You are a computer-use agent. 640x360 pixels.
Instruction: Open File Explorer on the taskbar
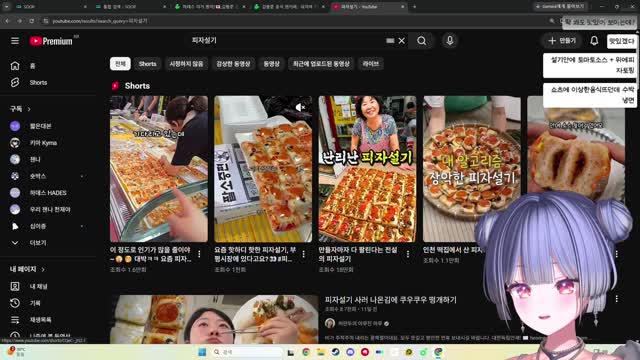point(320,352)
